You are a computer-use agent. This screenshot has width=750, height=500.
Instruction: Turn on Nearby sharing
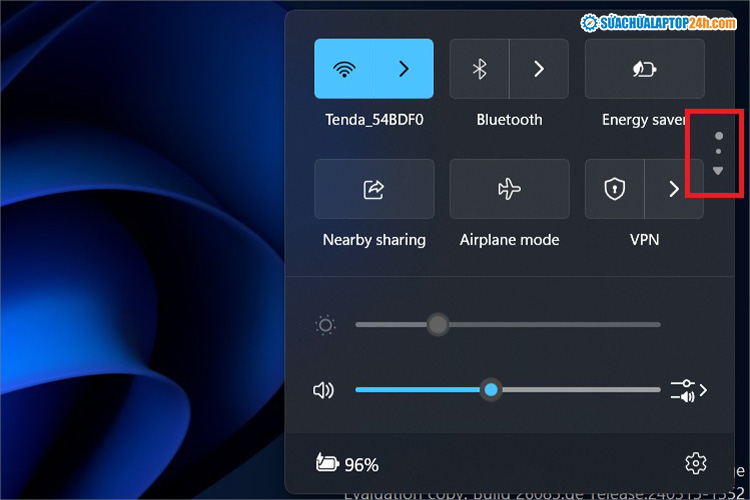pos(374,189)
